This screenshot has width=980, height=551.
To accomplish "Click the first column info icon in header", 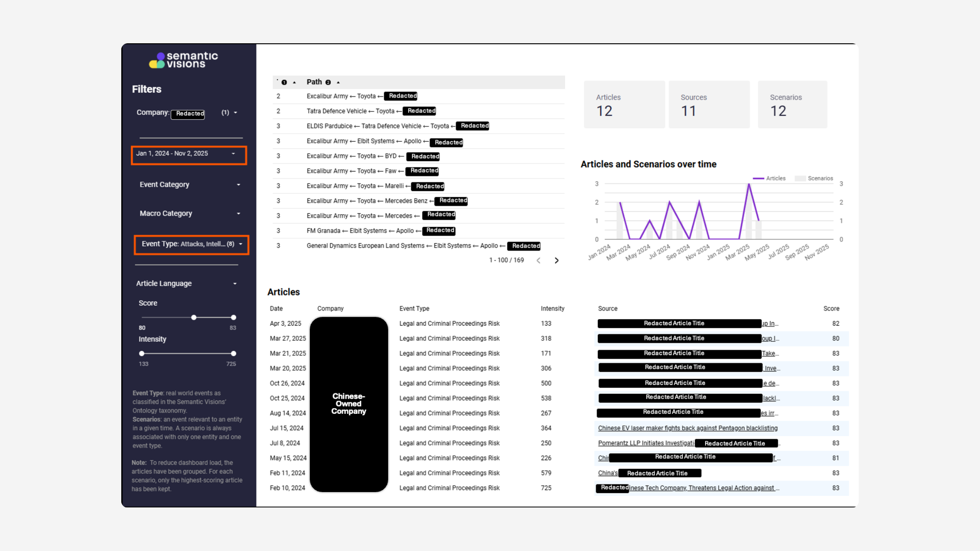I will [x=284, y=82].
